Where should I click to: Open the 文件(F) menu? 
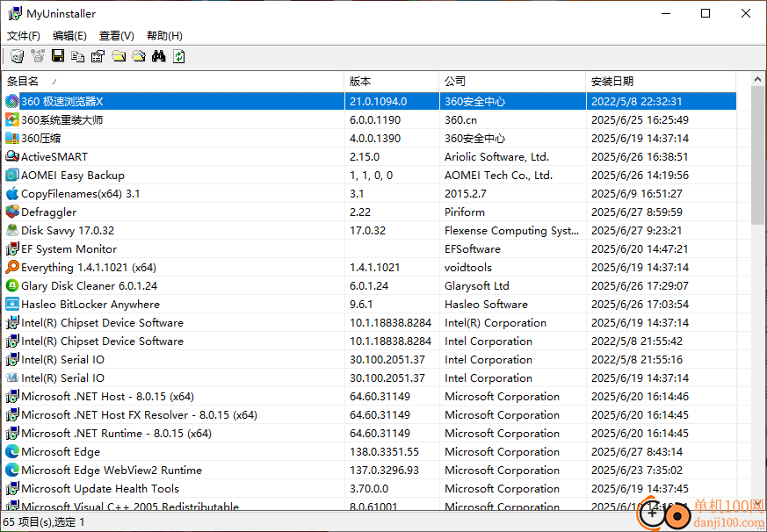tap(24, 36)
